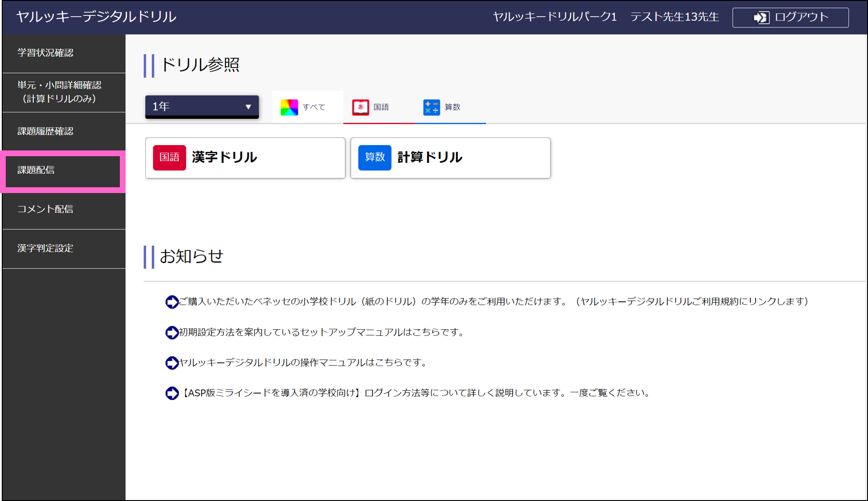This screenshot has width=868, height=501.
Task: Click the ログアウト button
Action: point(790,17)
